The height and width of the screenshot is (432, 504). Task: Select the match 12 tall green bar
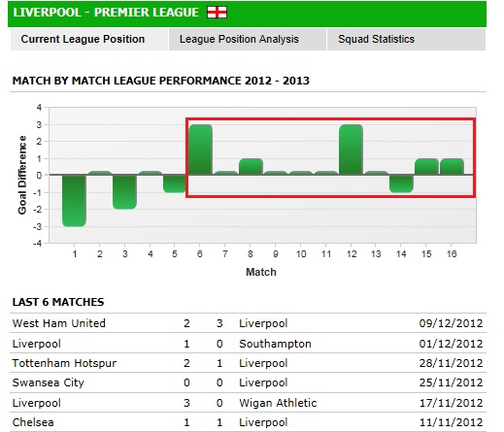click(x=351, y=150)
